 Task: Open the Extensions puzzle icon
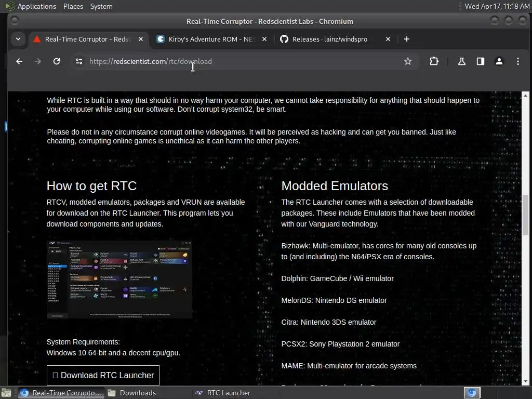(x=434, y=61)
